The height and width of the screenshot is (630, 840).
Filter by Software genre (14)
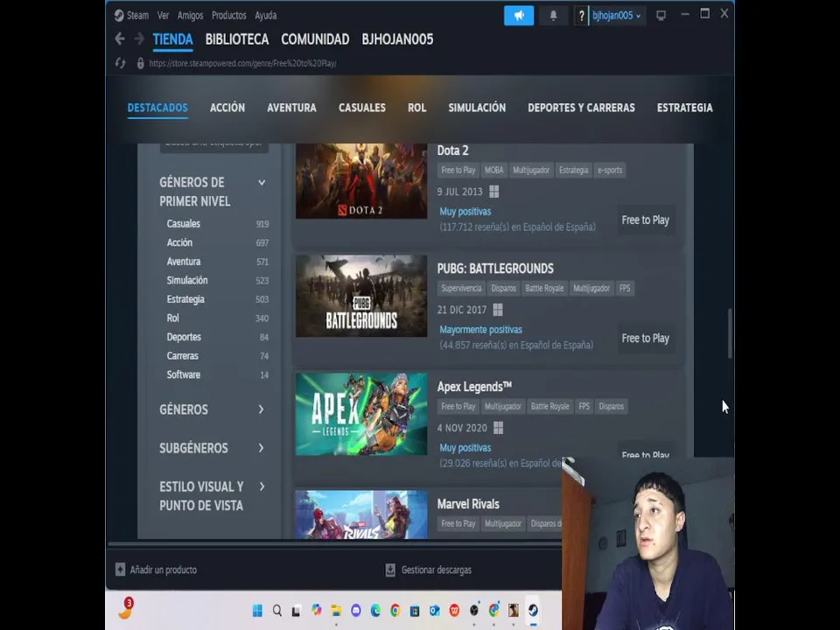[218, 374]
